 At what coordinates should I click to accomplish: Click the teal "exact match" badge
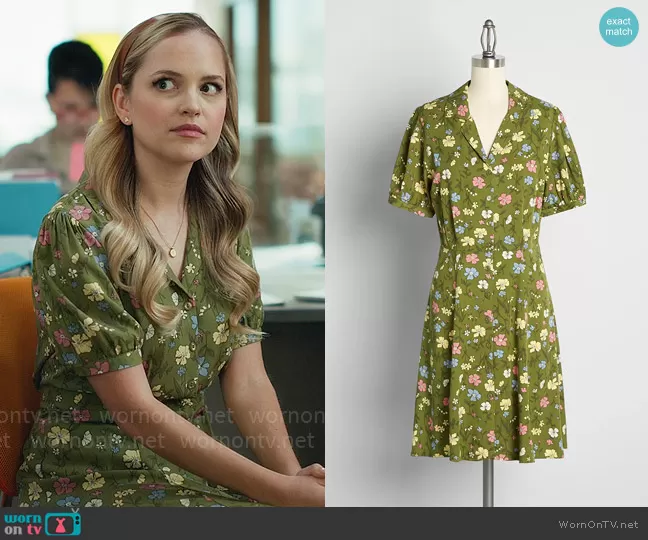(x=618, y=27)
